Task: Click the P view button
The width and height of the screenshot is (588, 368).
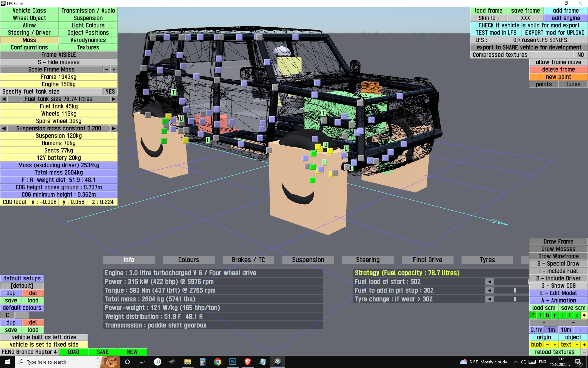Action: (x=533, y=315)
